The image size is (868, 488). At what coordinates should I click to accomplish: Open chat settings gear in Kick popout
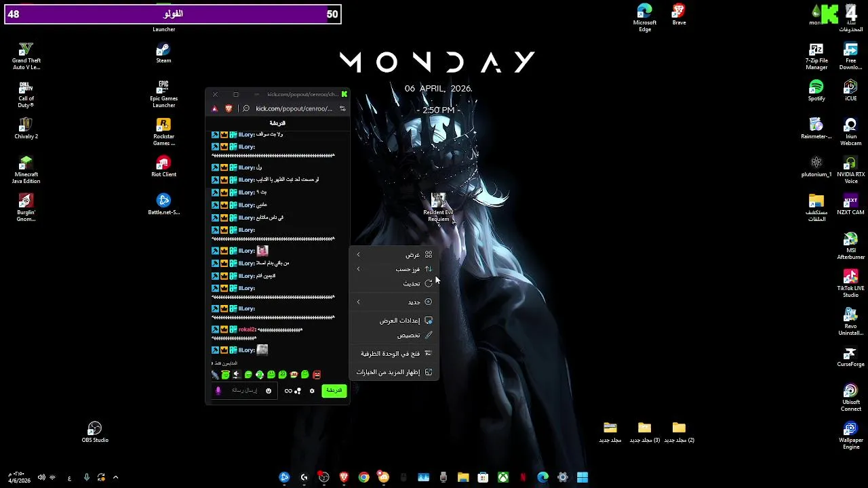pyautogui.click(x=312, y=391)
